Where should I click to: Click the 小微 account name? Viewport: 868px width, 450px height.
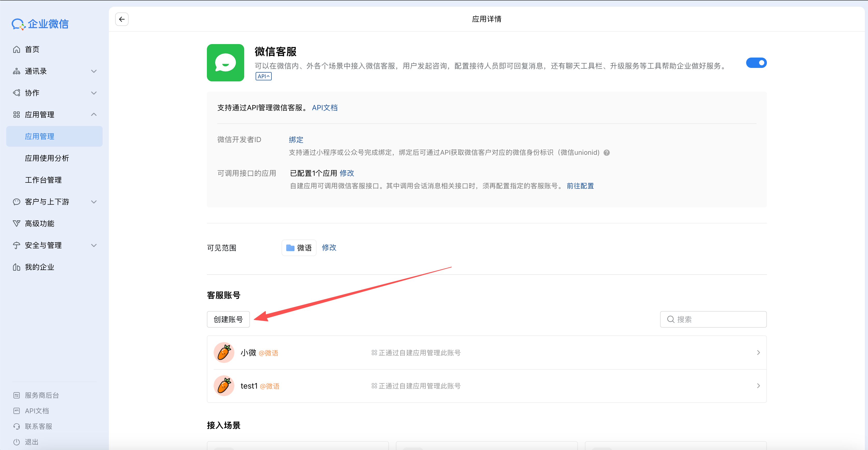coord(248,353)
